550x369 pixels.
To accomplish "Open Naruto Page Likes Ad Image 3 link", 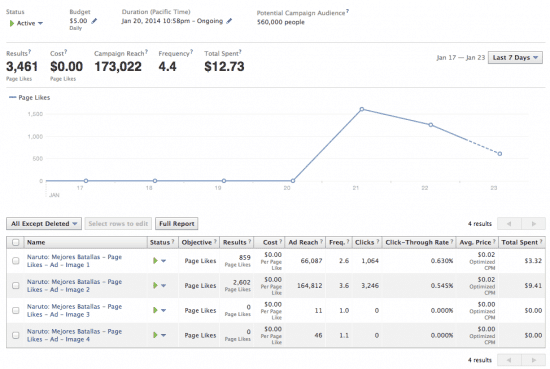I will (74, 310).
